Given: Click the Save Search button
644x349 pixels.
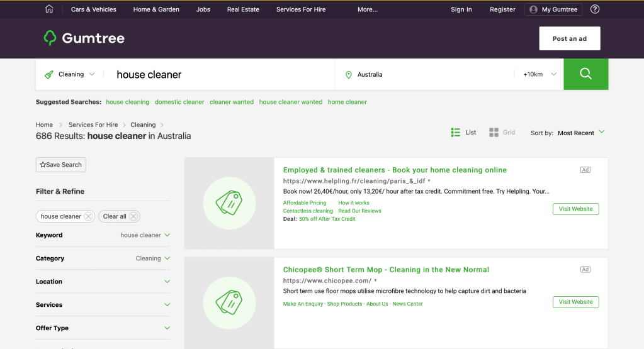Looking at the screenshot, I should coord(61,165).
